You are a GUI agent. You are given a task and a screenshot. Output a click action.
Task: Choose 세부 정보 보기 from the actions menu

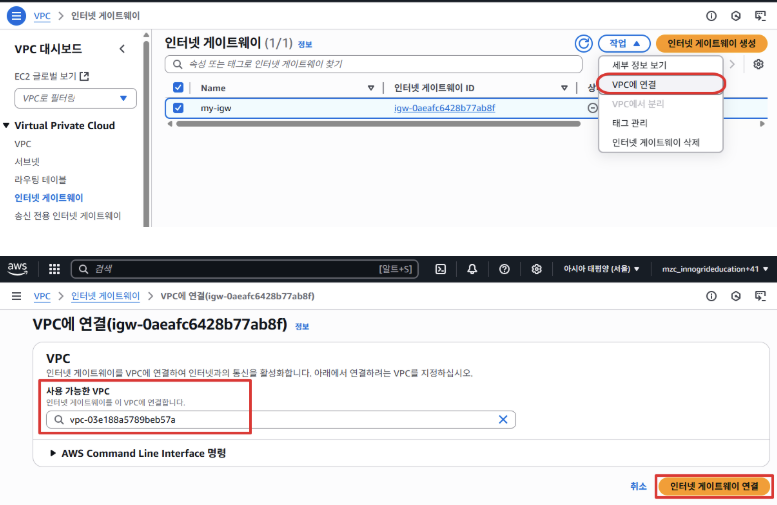pos(639,65)
